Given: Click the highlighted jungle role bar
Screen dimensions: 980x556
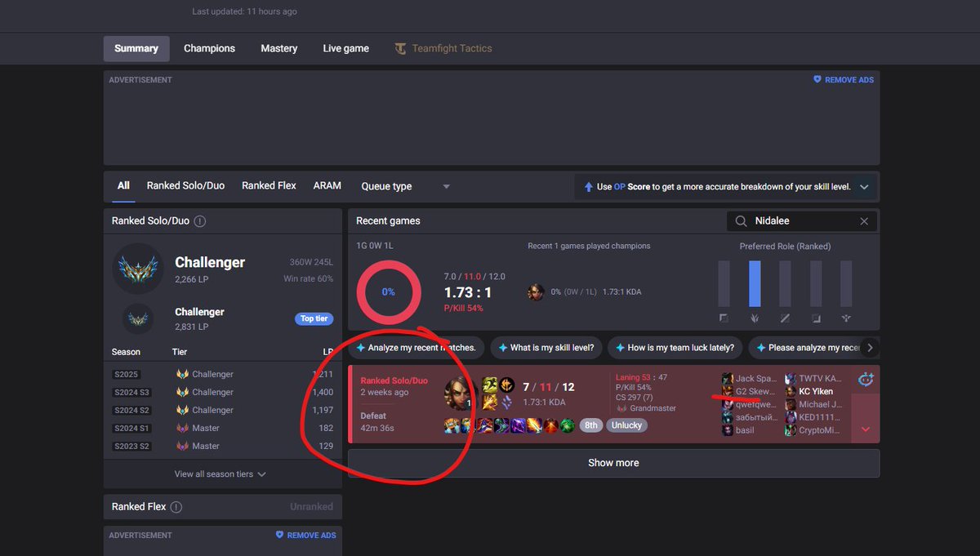Looking at the screenshot, I should point(755,283).
